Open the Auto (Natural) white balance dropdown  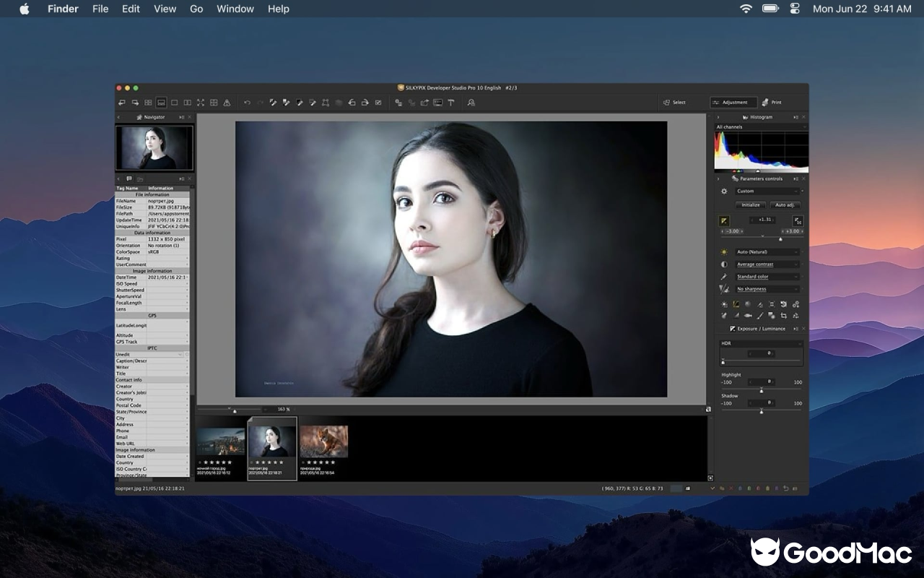(x=767, y=252)
